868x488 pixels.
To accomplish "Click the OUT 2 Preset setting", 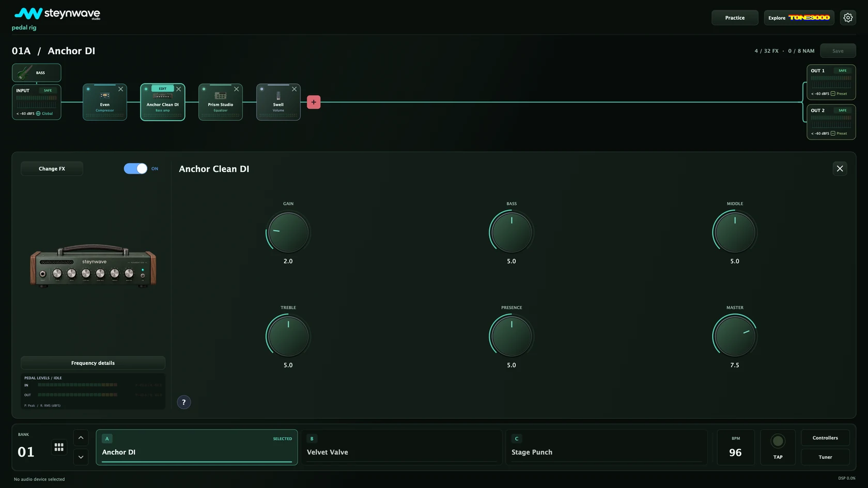I will 839,134.
